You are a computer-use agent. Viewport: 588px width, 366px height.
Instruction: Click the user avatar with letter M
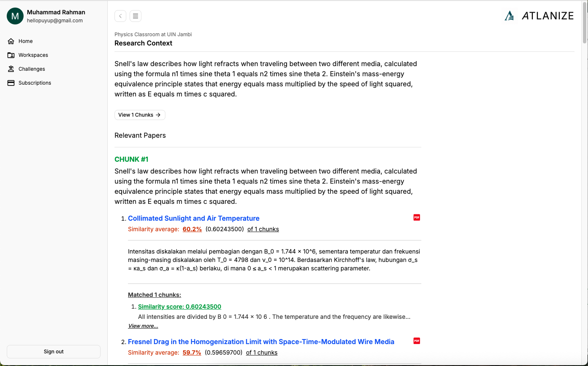point(15,16)
